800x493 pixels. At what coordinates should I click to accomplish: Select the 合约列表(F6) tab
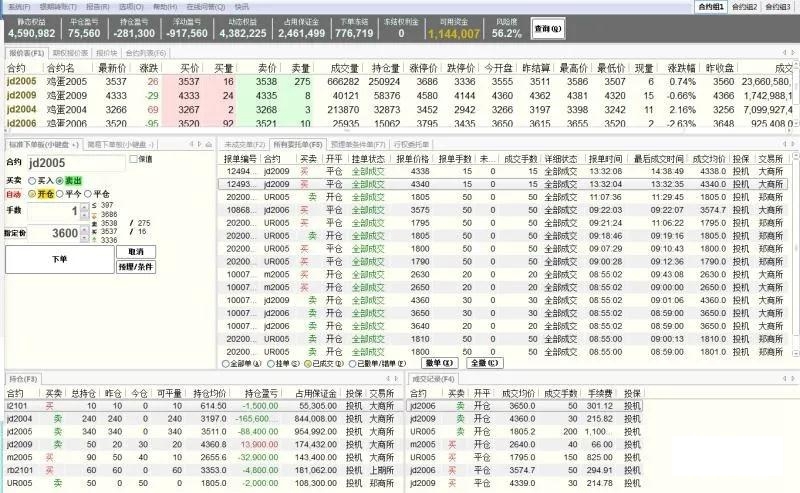[146, 53]
